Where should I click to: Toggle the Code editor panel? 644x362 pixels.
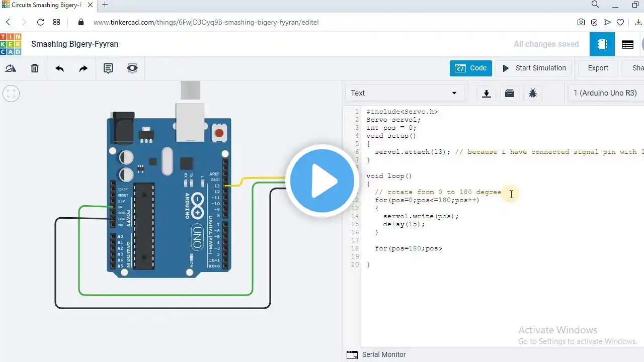pyautogui.click(x=471, y=68)
